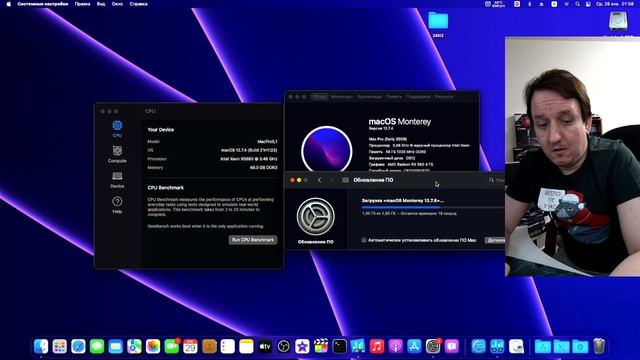Open Notes from the Dock

246,347
